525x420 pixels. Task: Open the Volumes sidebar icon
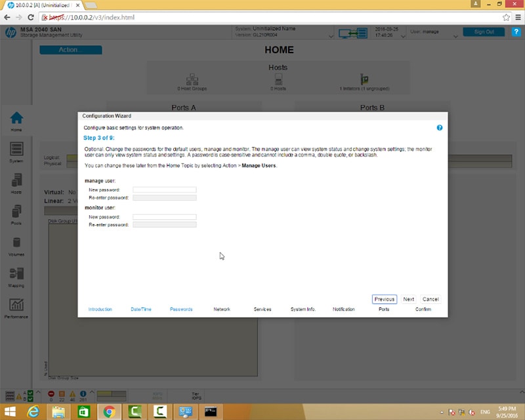click(x=16, y=244)
